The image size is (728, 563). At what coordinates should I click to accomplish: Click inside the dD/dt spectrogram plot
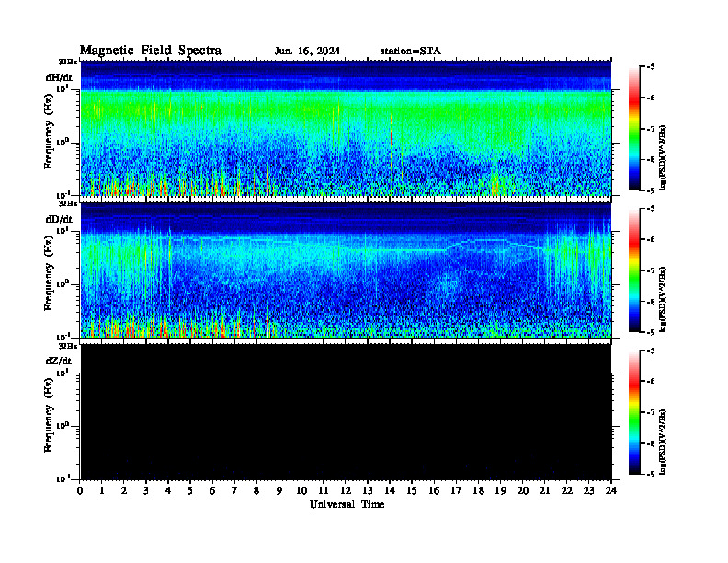346,270
